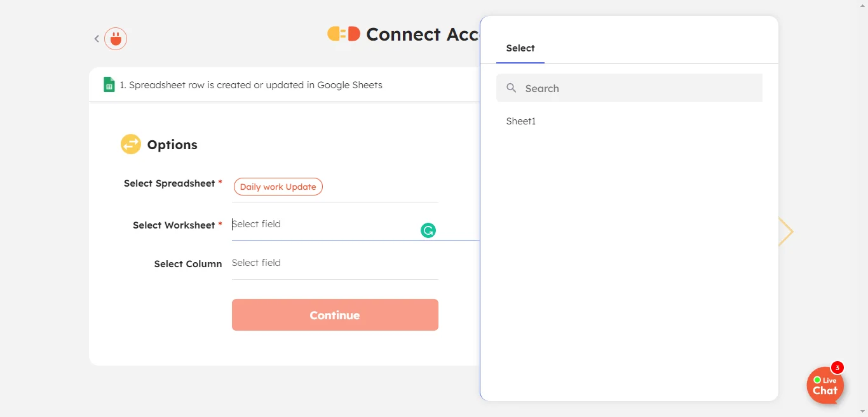Click the back chevron arrow
The width and height of the screenshot is (868, 417).
pyautogui.click(x=97, y=39)
